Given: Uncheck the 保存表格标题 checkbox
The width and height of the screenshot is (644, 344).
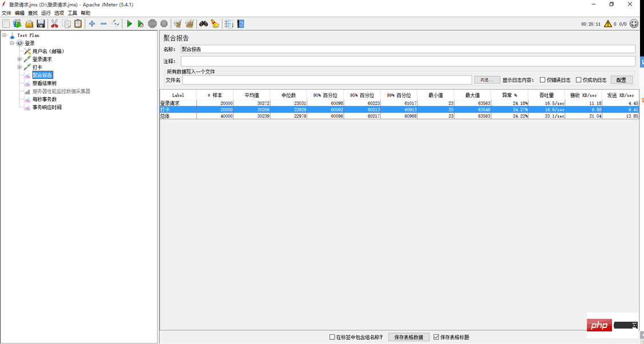Looking at the screenshot, I should coord(436,337).
